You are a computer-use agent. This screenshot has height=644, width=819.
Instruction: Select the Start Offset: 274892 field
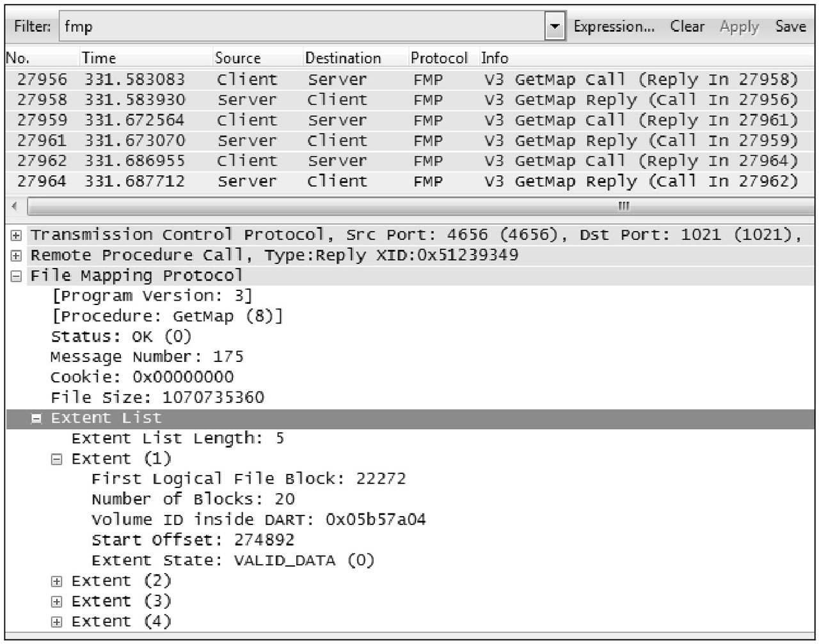(193, 540)
